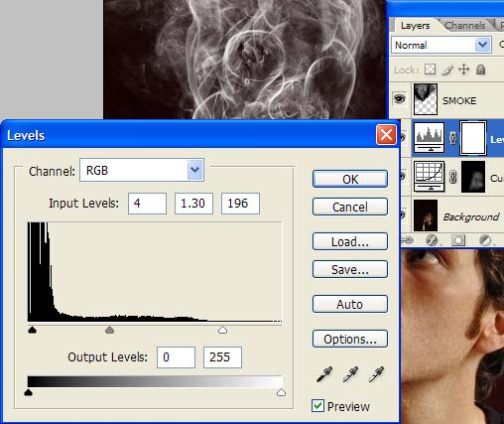
Task: Hide the SMOKE layer eye icon
Action: tap(399, 98)
